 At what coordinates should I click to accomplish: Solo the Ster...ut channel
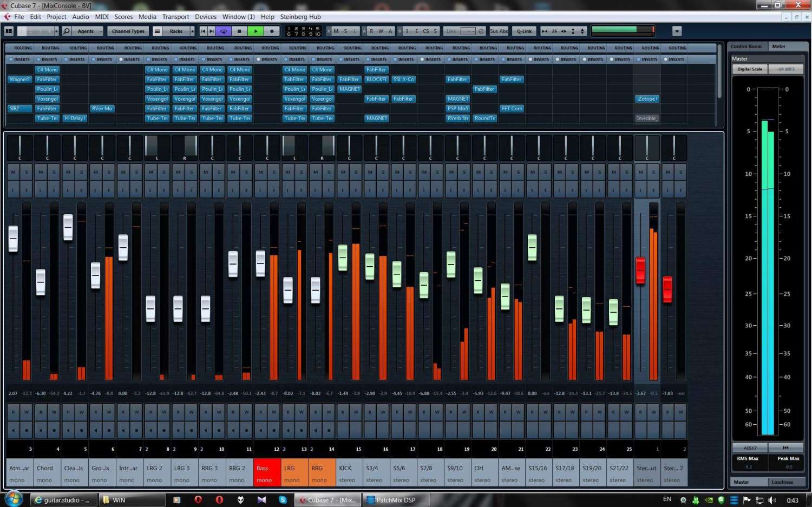(x=654, y=173)
